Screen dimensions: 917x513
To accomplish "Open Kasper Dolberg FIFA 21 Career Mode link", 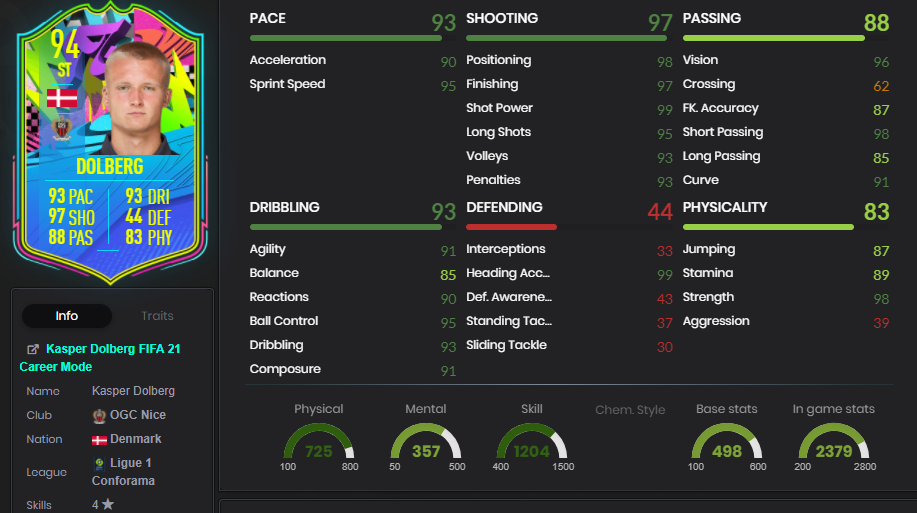I will (100, 357).
